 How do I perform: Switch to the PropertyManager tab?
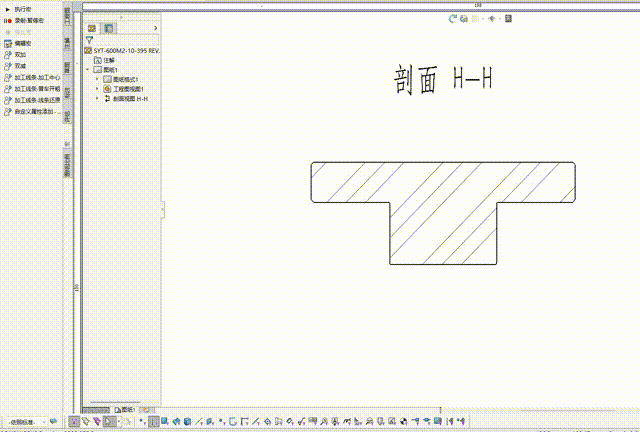tap(109, 28)
